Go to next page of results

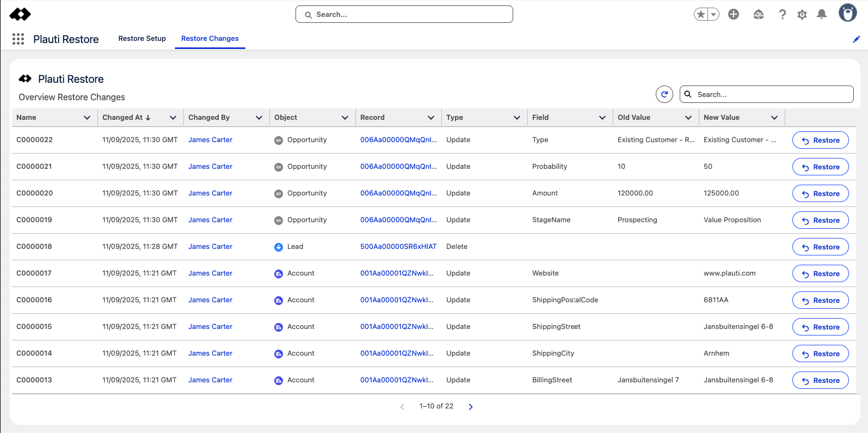(x=471, y=407)
